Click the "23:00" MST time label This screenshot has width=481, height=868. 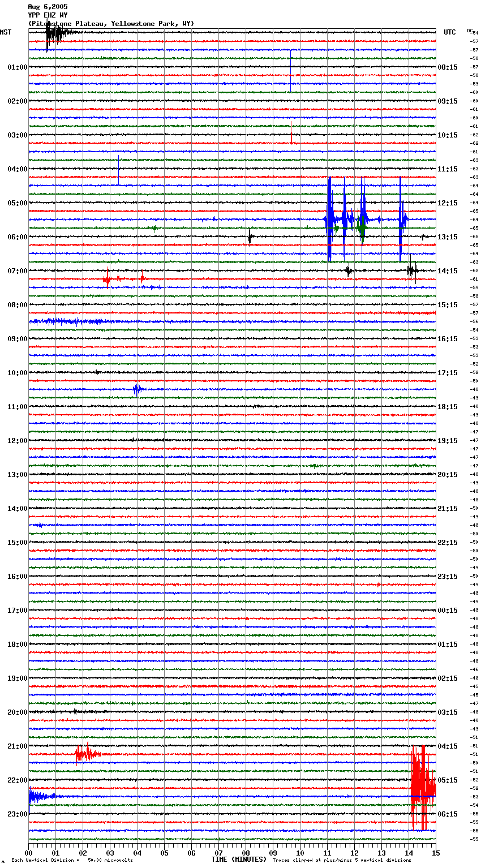[17, 814]
